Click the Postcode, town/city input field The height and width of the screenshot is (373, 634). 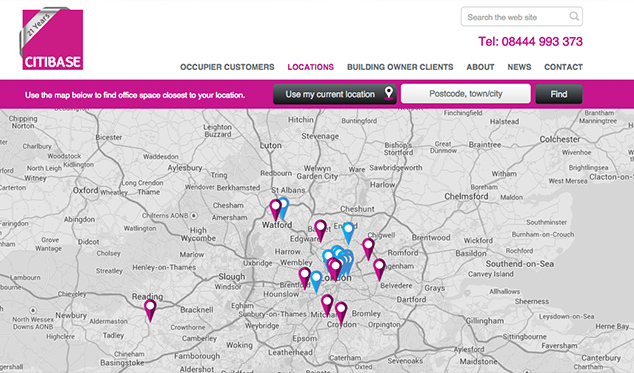click(465, 94)
